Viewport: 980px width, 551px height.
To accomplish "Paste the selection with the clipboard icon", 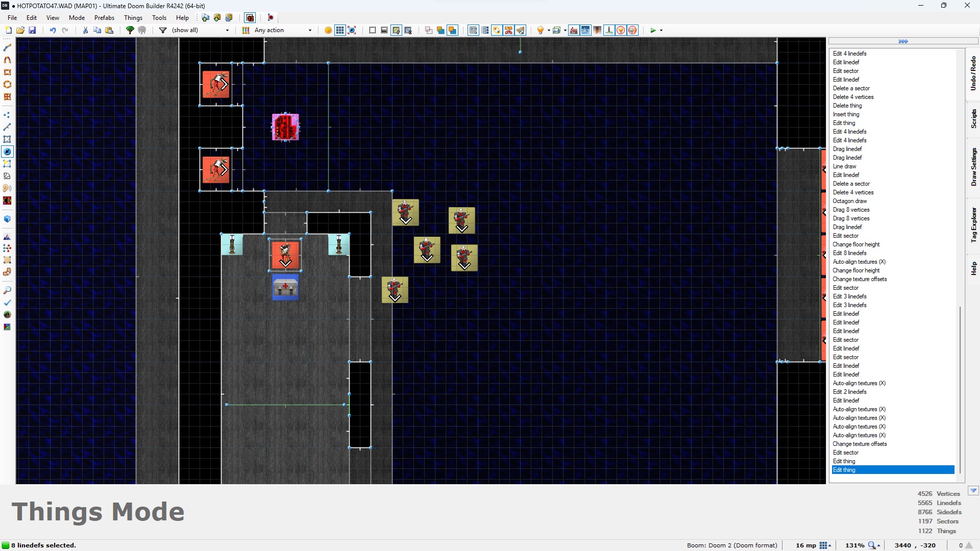I will [x=109, y=31].
